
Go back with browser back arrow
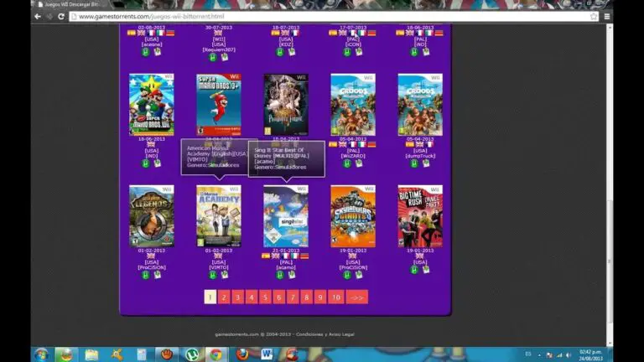tap(38, 17)
